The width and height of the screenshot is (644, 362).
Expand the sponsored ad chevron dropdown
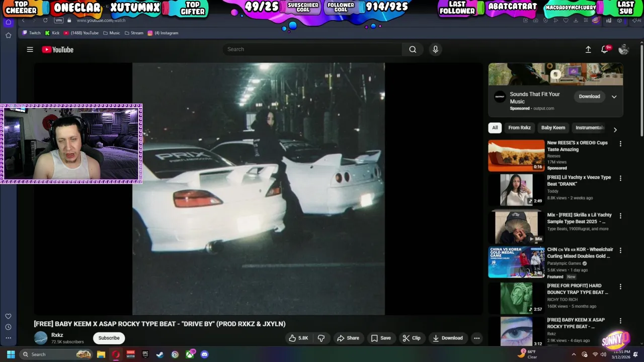pos(614,97)
